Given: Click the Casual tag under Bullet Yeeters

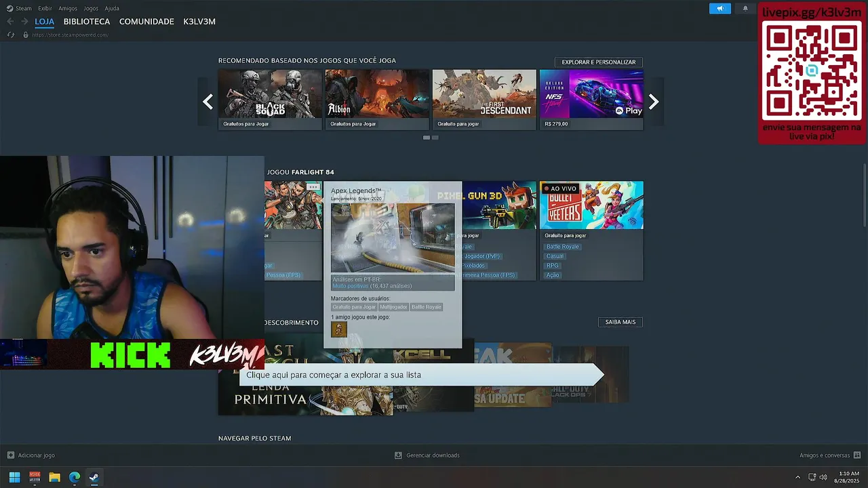Looking at the screenshot, I should click(x=555, y=256).
